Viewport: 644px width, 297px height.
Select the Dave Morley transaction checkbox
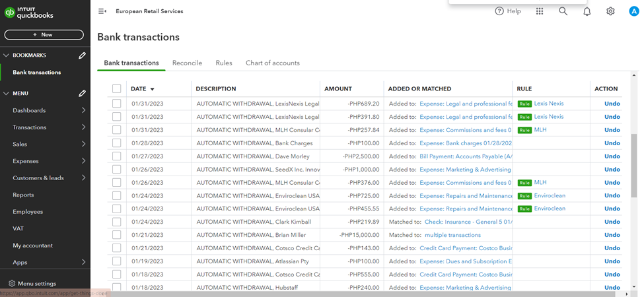117,156
